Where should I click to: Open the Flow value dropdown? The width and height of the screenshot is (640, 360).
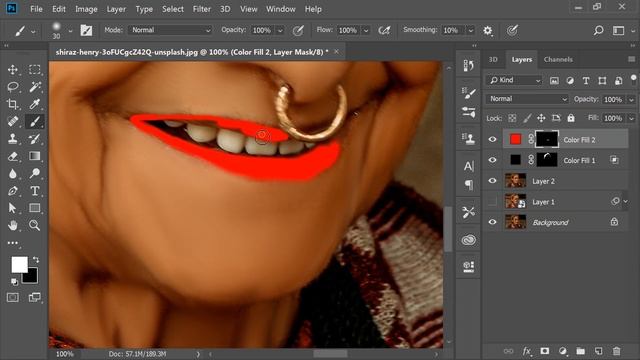pos(366,30)
